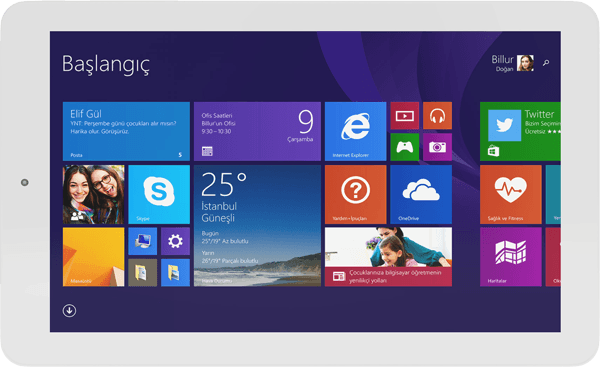Viewport: 600px width, 367px height.
Task: Click the Başlangıç heading text
Action: click(106, 64)
